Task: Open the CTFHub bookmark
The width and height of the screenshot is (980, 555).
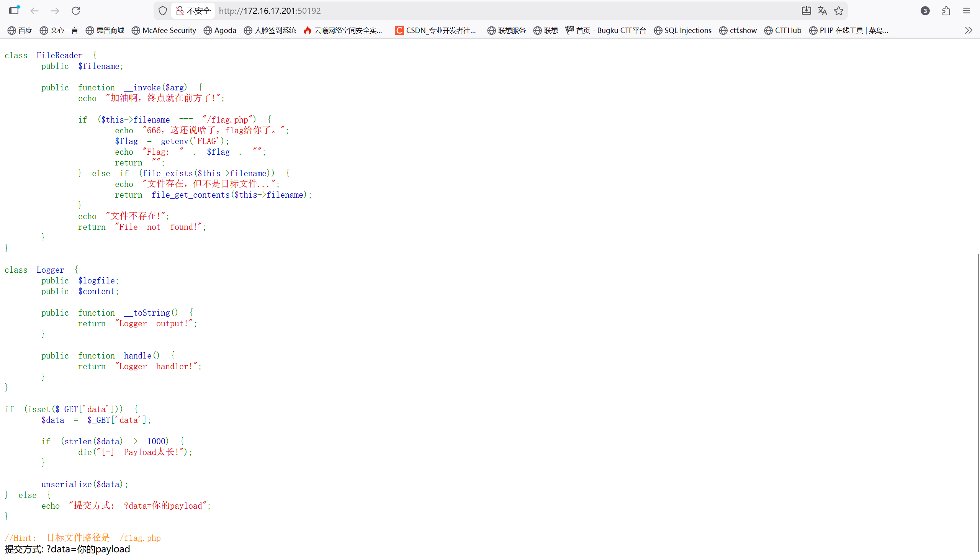Action: (x=783, y=30)
